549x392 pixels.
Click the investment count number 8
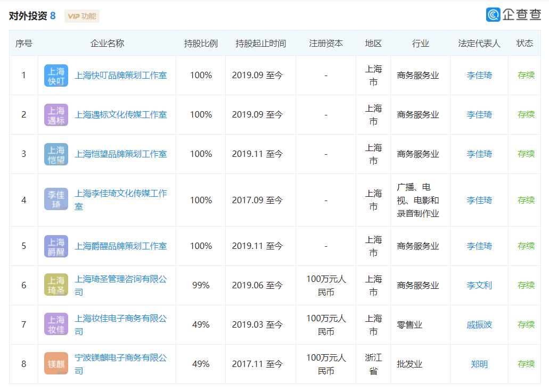53,16
